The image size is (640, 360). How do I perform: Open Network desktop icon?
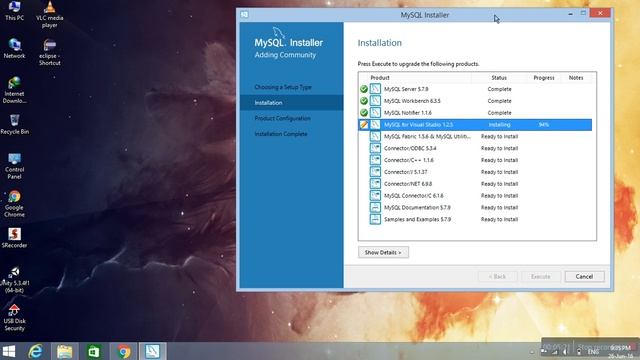coord(14,49)
